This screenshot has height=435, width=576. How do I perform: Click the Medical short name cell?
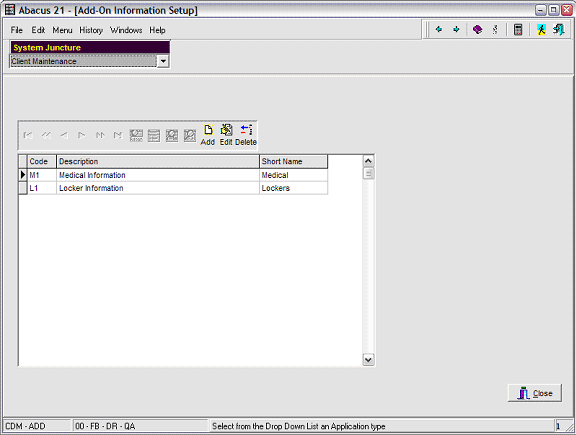(294, 175)
